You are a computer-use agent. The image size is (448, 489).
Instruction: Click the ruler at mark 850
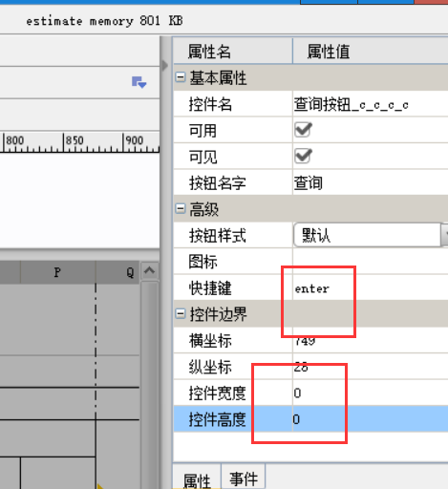click(x=75, y=140)
